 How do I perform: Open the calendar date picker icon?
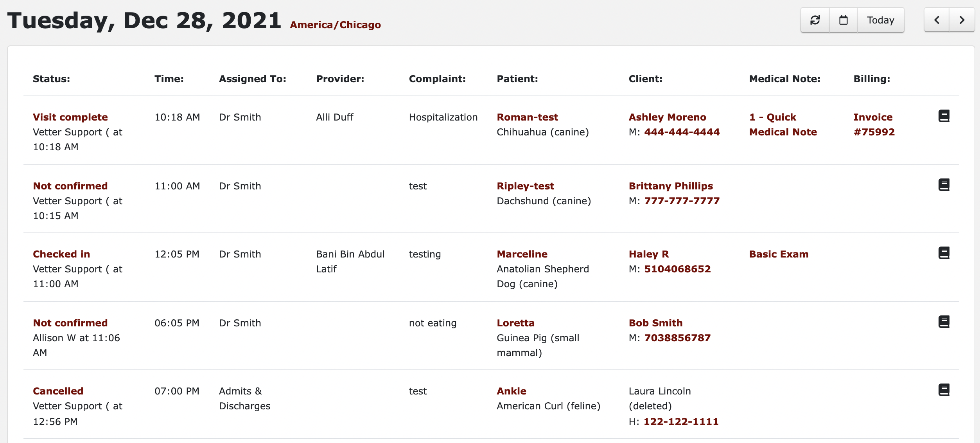[x=844, y=20]
